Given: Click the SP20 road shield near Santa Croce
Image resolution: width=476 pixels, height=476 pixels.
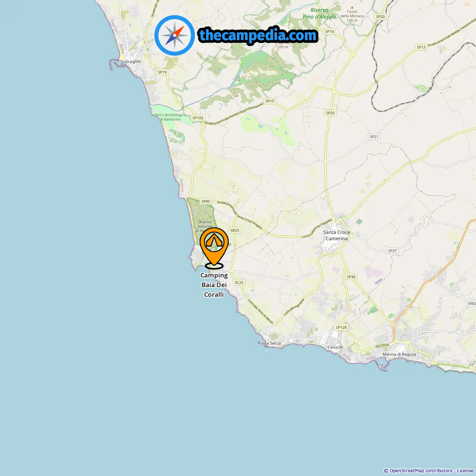Looking at the screenshot, I should click(330, 113).
